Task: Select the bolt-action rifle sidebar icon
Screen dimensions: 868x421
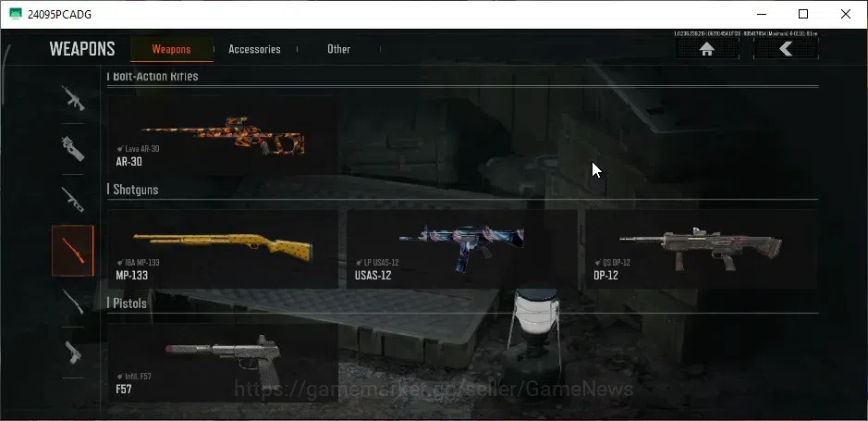Action: (72, 302)
